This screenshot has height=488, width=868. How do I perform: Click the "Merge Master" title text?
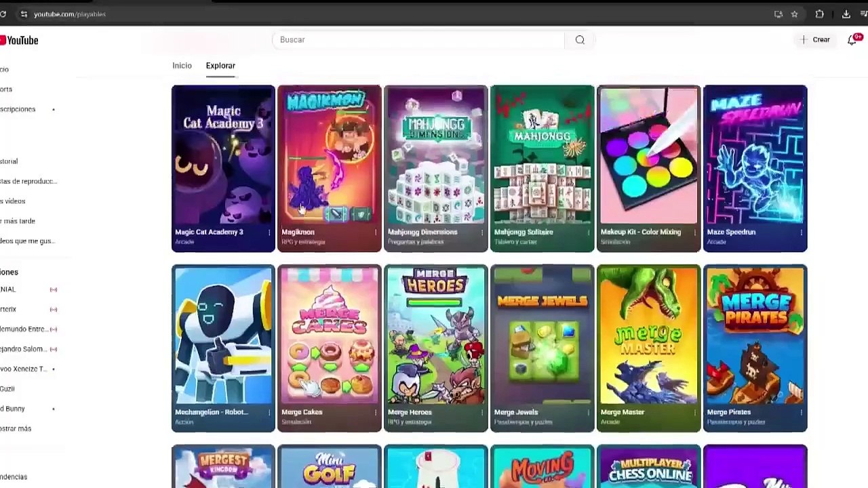[623, 412]
